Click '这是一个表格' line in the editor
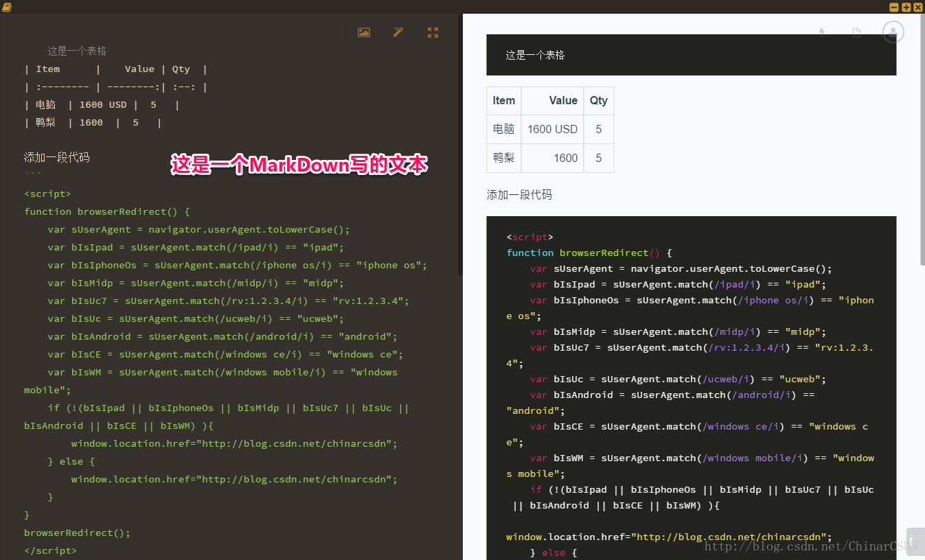This screenshot has height=560, width=925. point(77,51)
